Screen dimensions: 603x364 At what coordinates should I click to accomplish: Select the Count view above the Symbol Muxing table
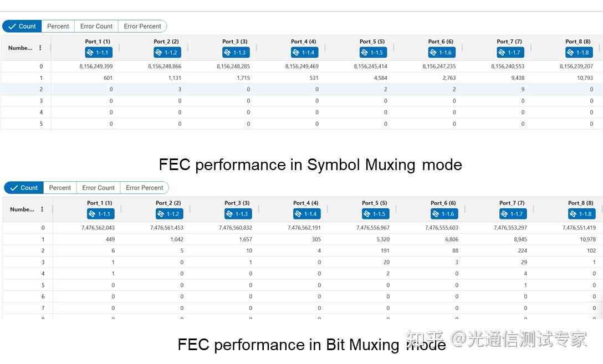click(x=22, y=26)
